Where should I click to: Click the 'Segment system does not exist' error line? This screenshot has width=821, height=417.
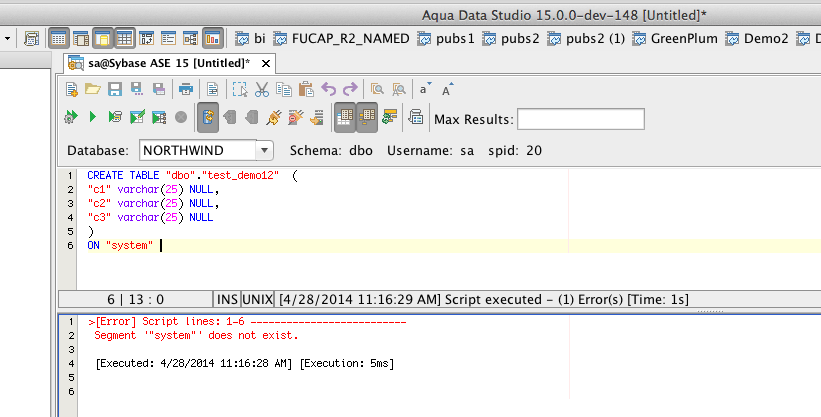click(x=196, y=335)
